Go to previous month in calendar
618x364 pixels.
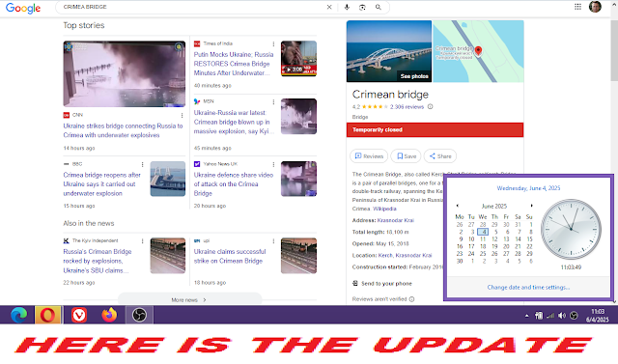tap(457, 206)
